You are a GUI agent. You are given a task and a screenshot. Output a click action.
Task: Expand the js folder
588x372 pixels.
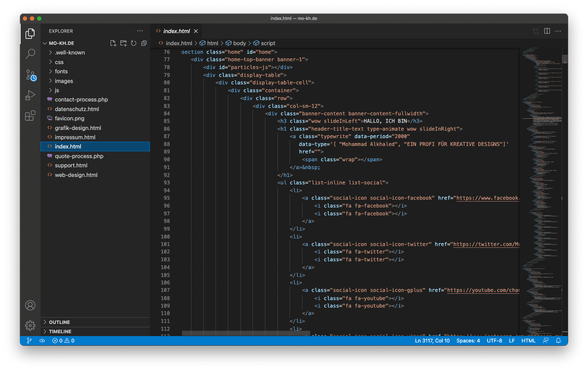tap(95, 90)
